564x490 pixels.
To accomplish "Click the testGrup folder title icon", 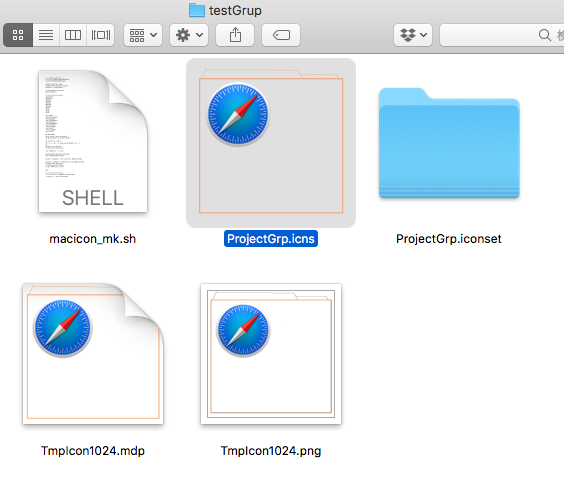I will [x=197, y=10].
